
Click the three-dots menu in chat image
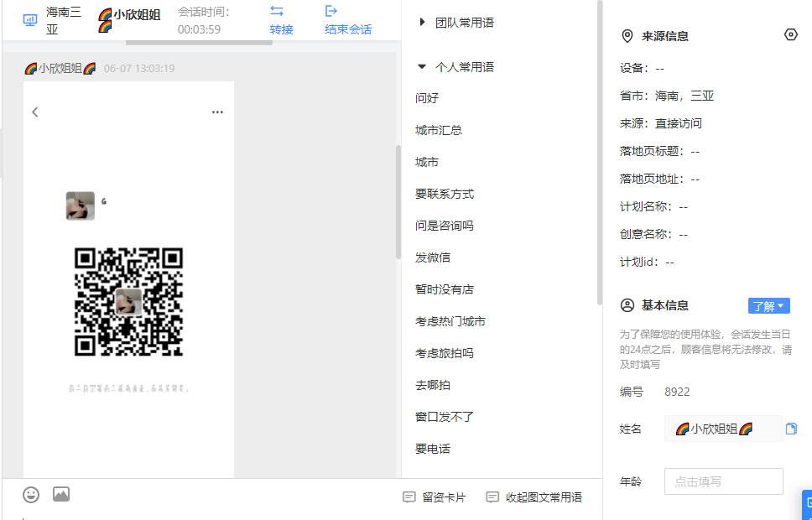click(x=217, y=112)
